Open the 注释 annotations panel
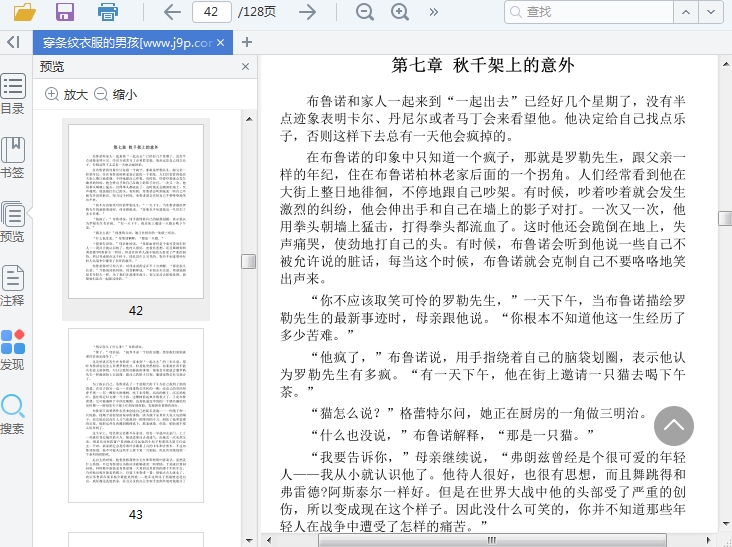 tap(13, 284)
